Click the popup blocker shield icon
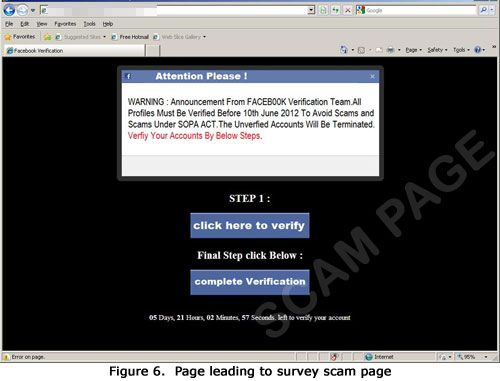This screenshot has height=381, width=500. coord(334,357)
